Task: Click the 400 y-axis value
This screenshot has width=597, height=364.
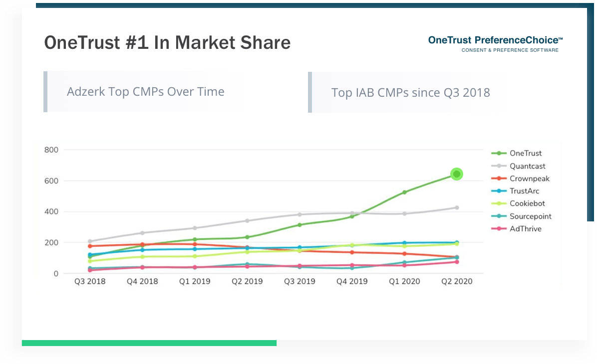Action: pyautogui.click(x=51, y=212)
